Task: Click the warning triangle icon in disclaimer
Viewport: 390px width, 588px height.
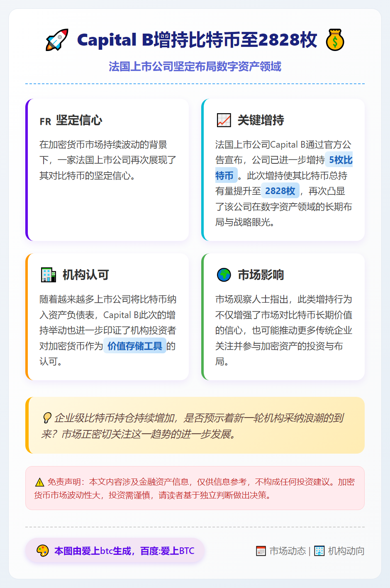Action: click(x=39, y=482)
